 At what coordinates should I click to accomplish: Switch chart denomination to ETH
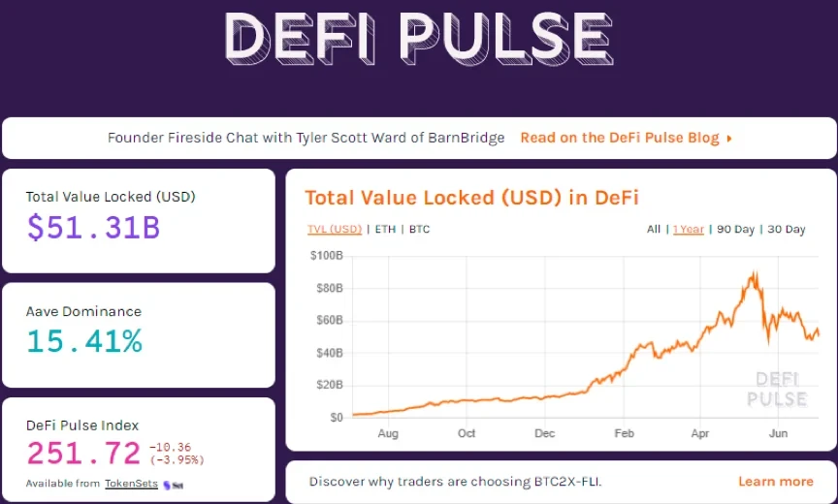click(x=385, y=230)
